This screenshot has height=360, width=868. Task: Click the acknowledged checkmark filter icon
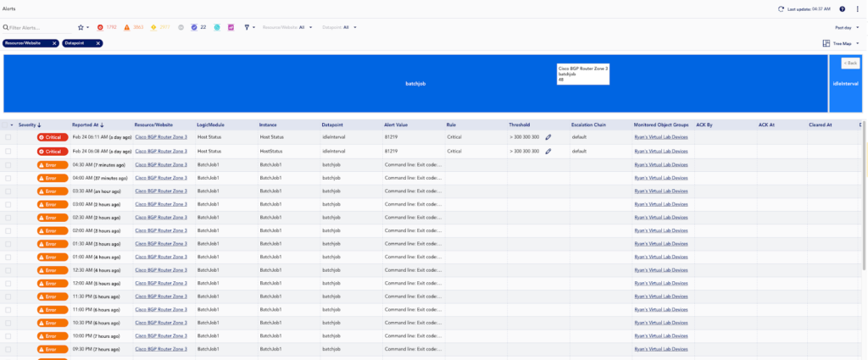194,27
